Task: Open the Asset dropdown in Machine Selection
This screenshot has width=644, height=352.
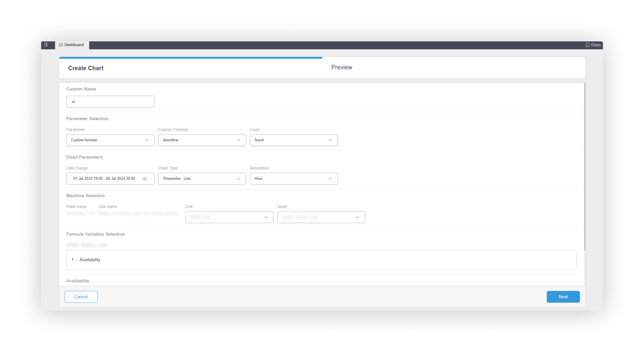Action: tap(321, 217)
